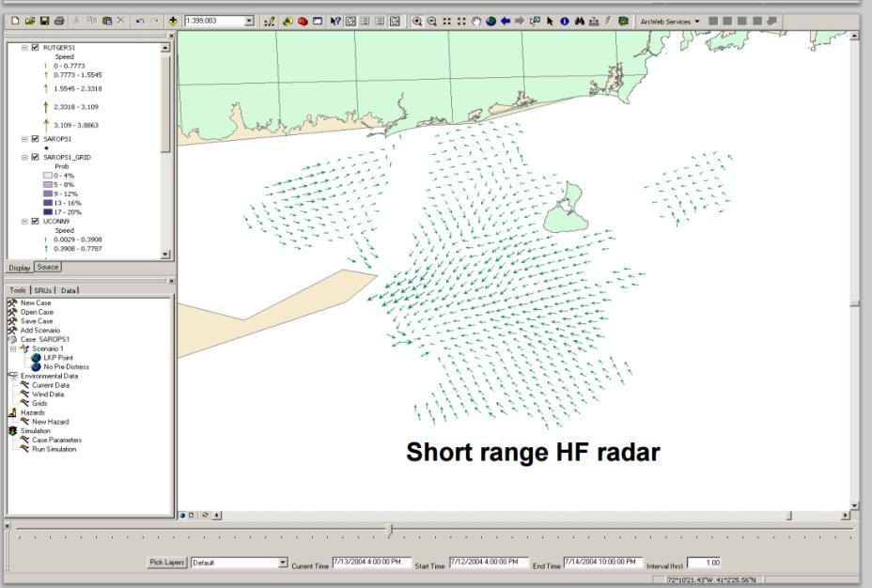Select the Zoom Out magnifier tool

tap(431, 21)
